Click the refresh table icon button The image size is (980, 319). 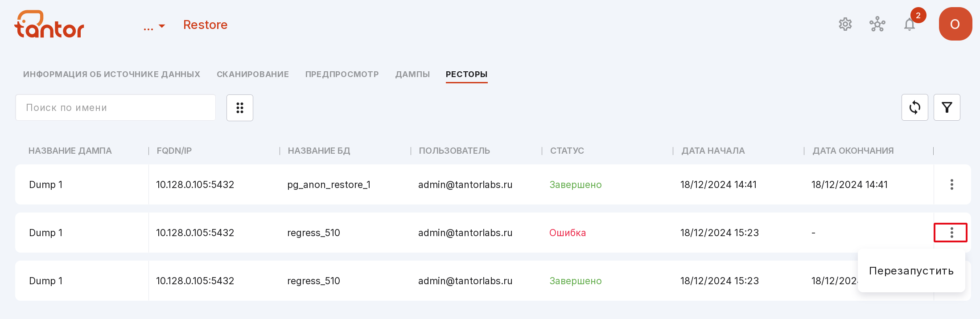click(x=914, y=107)
